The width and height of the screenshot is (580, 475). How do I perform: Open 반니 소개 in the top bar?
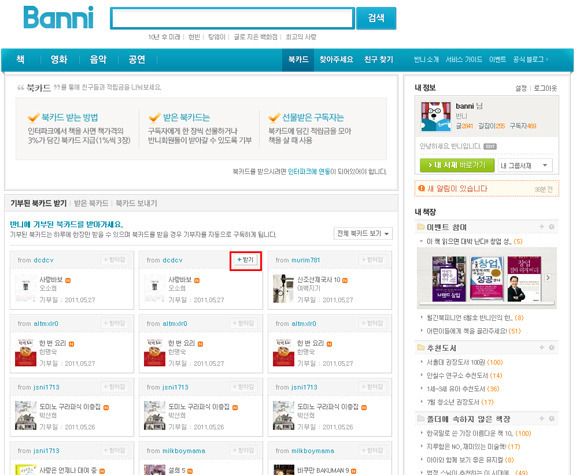(x=426, y=60)
